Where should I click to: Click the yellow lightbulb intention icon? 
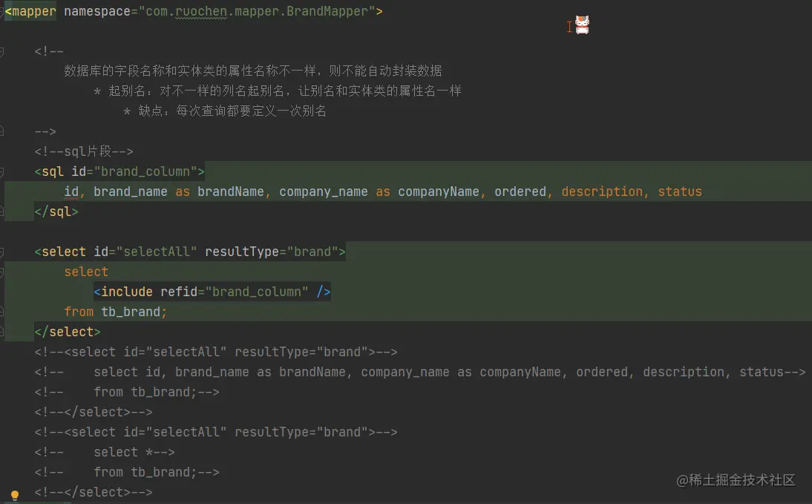coord(15,495)
